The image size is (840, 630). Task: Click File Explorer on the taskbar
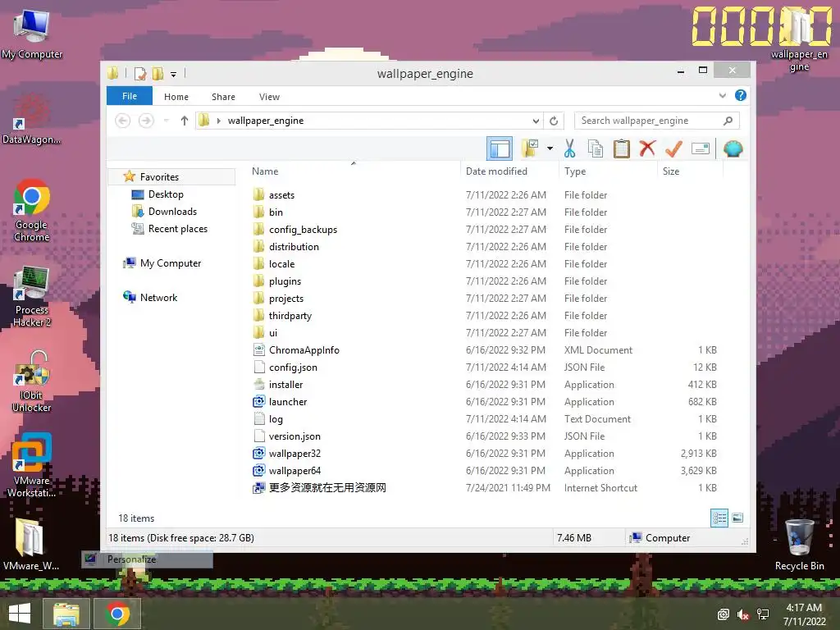(66, 613)
